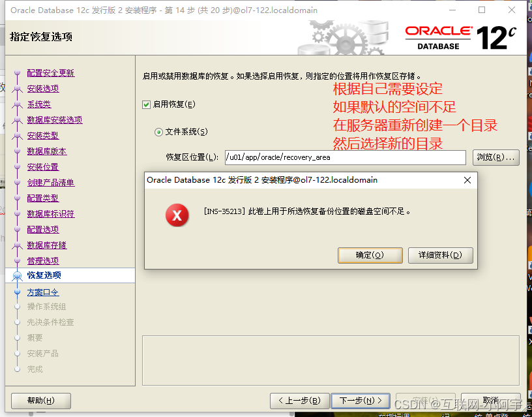Select the 文件系统(S) radio button
Image resolution: width=532 pixels, height=417 pixels.
tap(158, 132)
